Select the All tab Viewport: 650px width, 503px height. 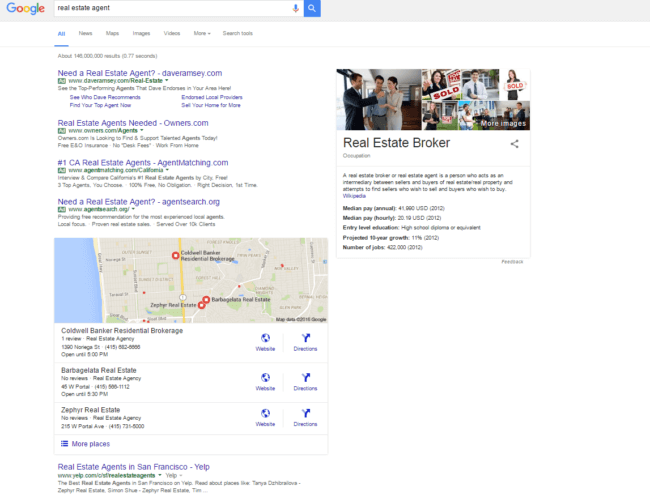(x=61, y=34)
